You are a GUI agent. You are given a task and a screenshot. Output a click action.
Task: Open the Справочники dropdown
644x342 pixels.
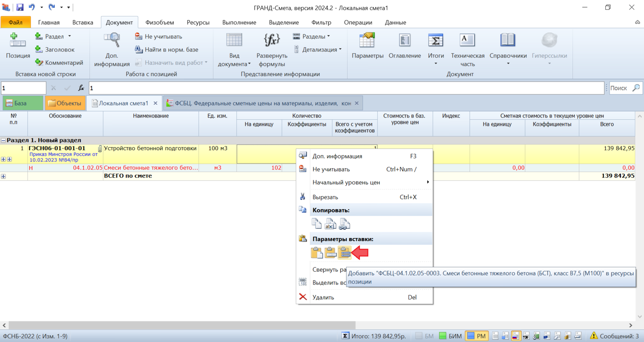click(x=508, y=49)
